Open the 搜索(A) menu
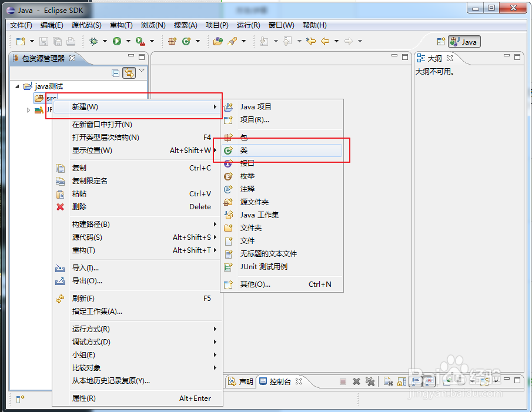 pyautogui.click(x=185, y=25)
